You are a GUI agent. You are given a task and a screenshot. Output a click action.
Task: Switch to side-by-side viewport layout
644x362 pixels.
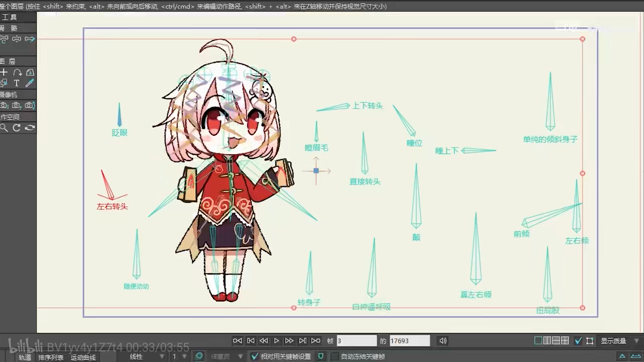[547, 341]
